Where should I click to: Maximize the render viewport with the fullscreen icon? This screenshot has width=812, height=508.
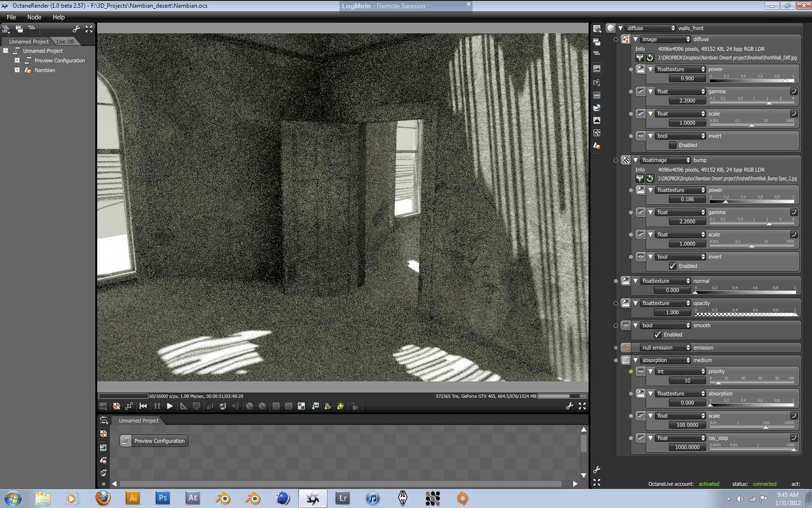point(582,406)
